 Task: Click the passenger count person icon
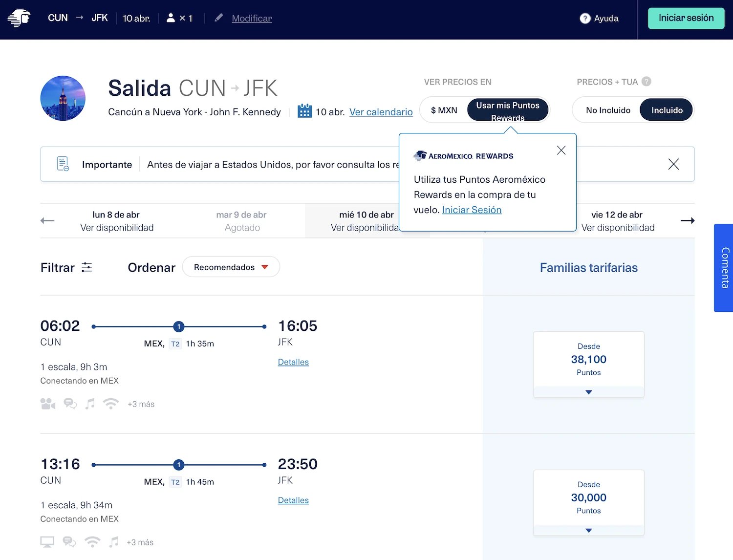pyautogui.click(x=171, y=18)
